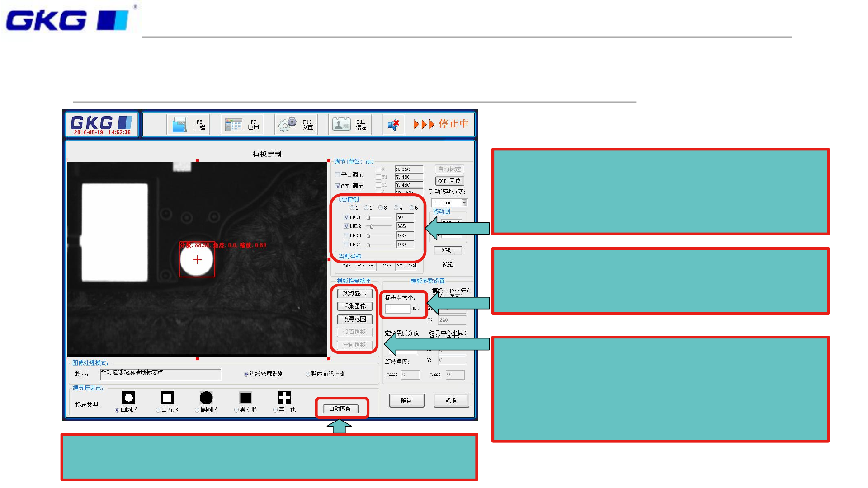
Task: Open the F10 设置 gear settings icon
Action: [287, 125]
